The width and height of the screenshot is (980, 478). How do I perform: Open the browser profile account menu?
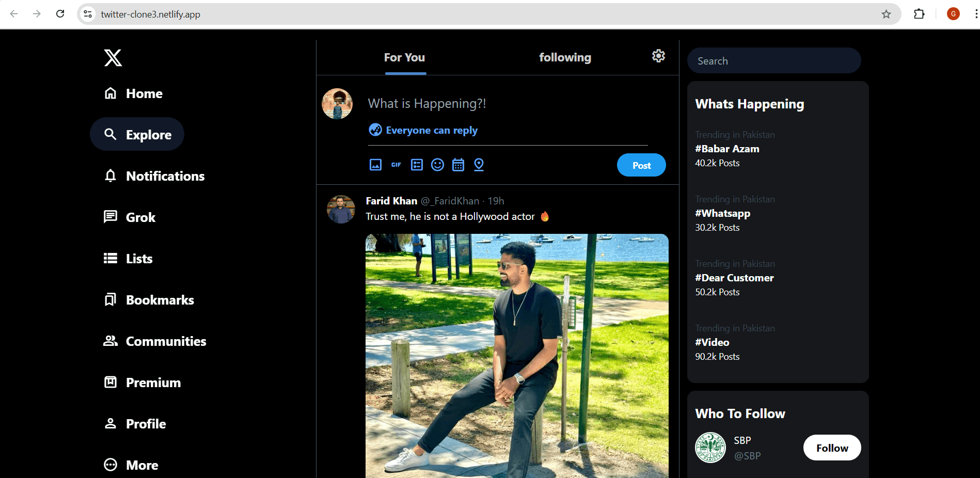pos(953,14)
